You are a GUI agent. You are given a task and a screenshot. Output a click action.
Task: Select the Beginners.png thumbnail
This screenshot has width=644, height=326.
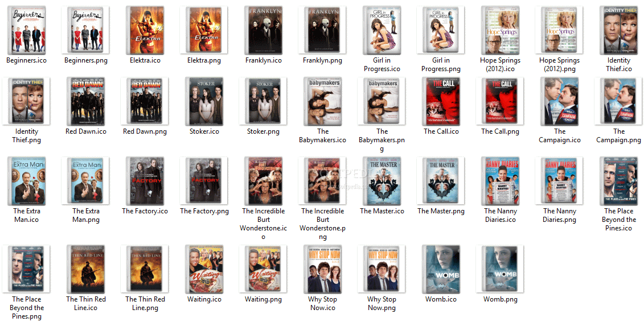pos(85,30)
